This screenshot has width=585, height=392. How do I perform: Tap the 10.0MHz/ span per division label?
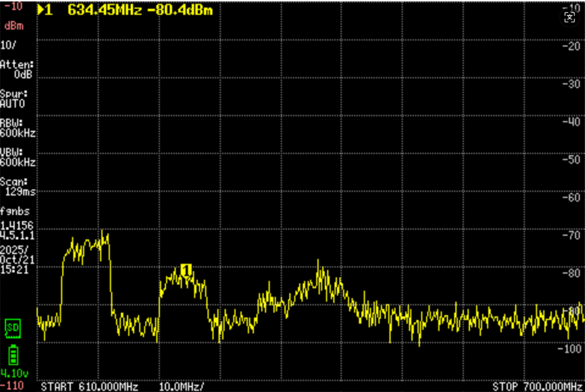click(x=182, y=386)
